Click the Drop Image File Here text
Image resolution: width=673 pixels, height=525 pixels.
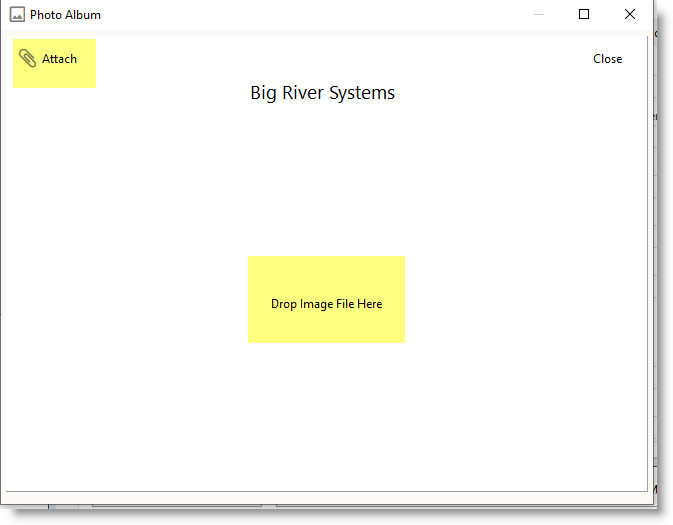pyautogui.click(x=326, y=304)
